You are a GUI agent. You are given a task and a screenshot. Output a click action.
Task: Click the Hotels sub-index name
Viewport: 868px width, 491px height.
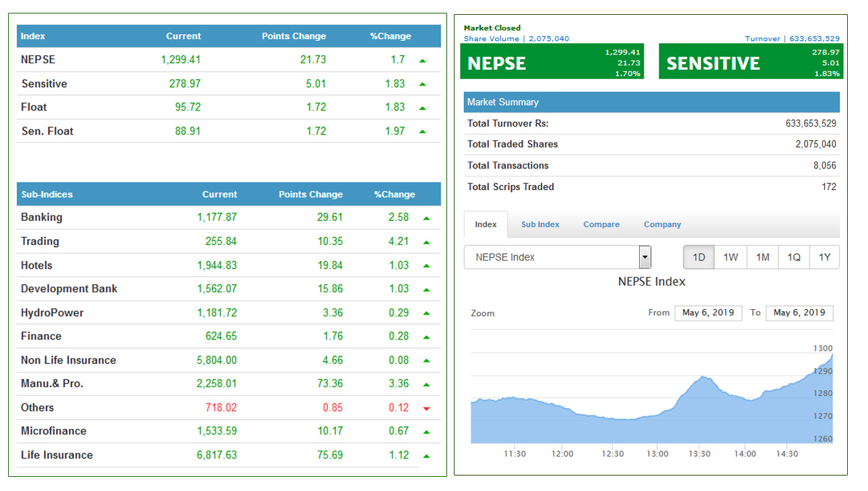point(36,265)
